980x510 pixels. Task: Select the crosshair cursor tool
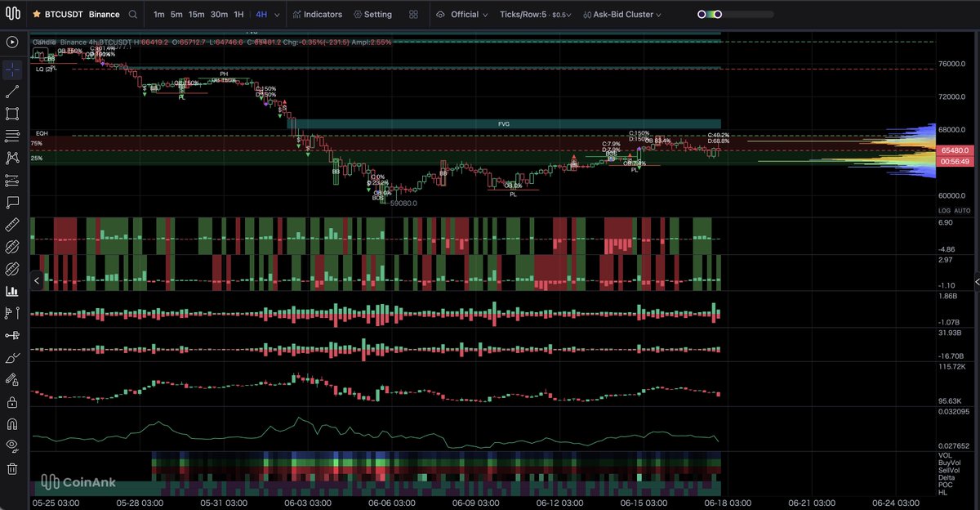[x=12, y=69]
